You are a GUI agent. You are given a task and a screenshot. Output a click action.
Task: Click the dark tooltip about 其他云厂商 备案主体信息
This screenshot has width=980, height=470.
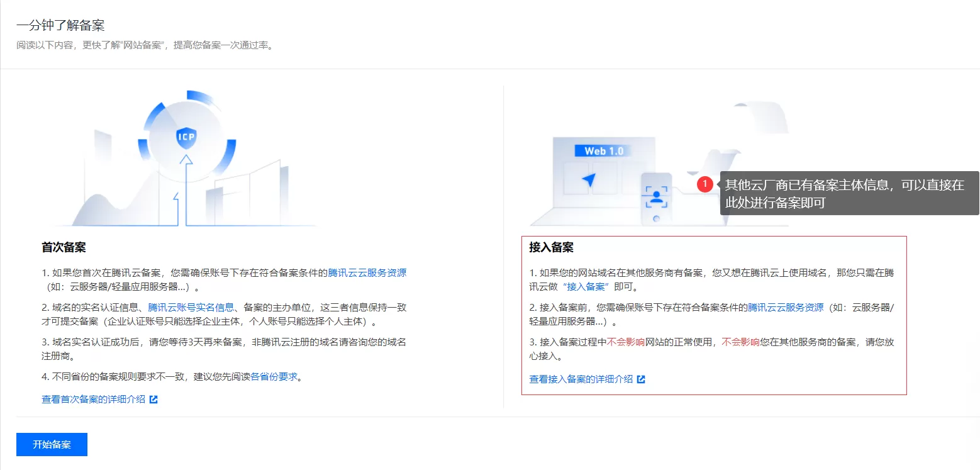pos(848,193)
